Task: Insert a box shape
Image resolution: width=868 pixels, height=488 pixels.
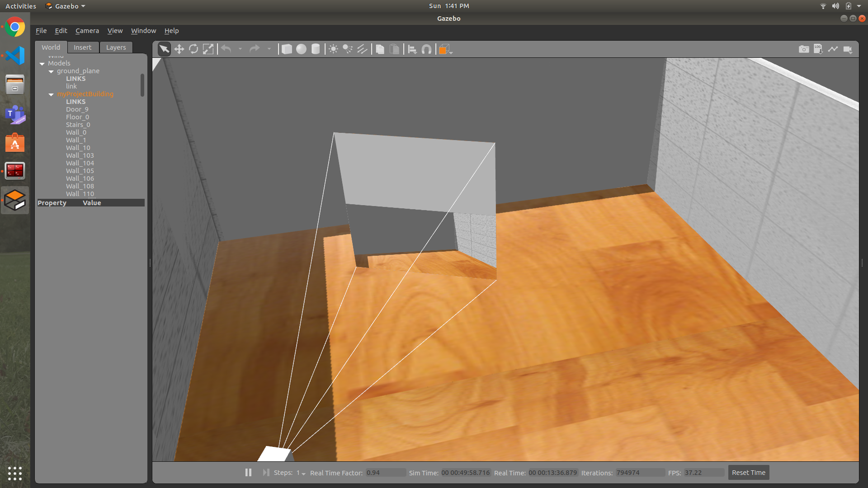Action: (287, 49)
